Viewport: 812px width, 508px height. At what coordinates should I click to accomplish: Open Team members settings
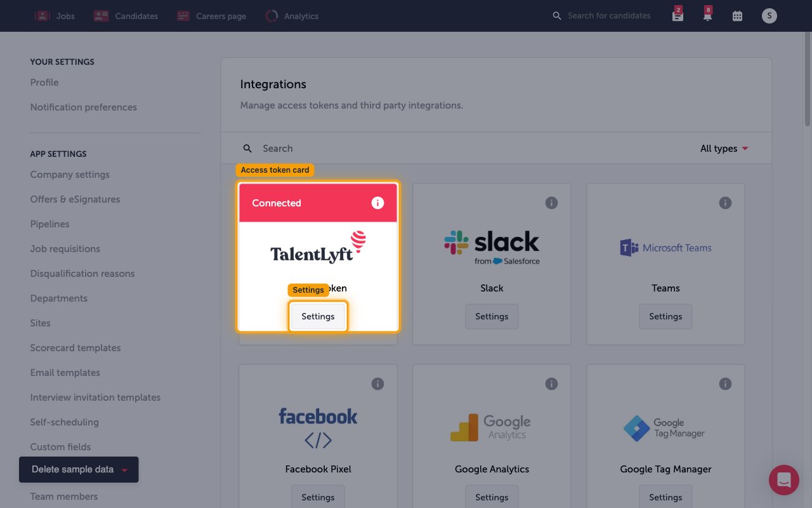coord(64,497)
